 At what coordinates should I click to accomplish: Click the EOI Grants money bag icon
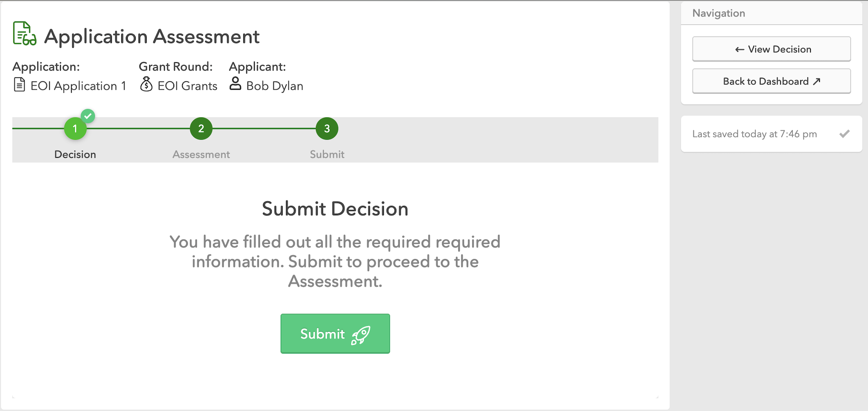coord(146,84)
